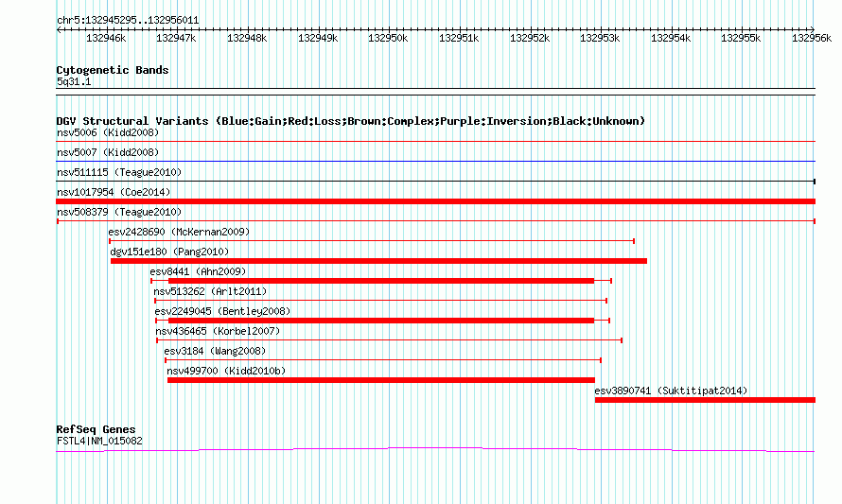This screenshot has height=504, width=842.
Task: Click the blue nsv5007 gain line
Action: (435, 161)
